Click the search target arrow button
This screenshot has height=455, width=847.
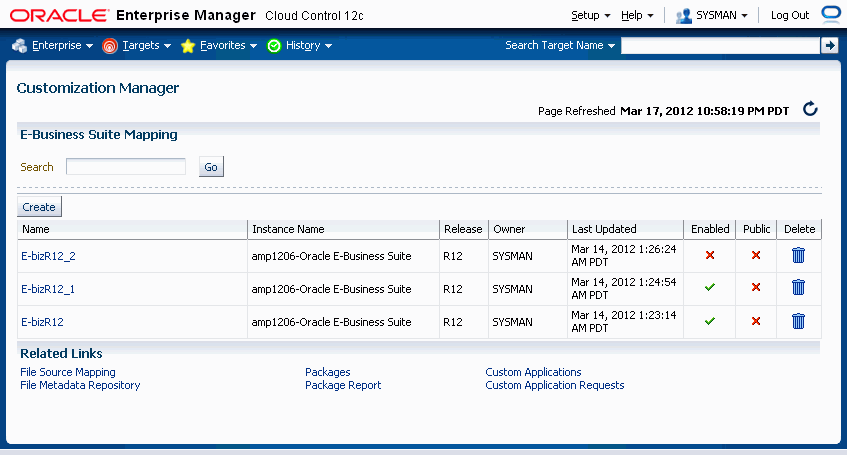coord(829,45)
